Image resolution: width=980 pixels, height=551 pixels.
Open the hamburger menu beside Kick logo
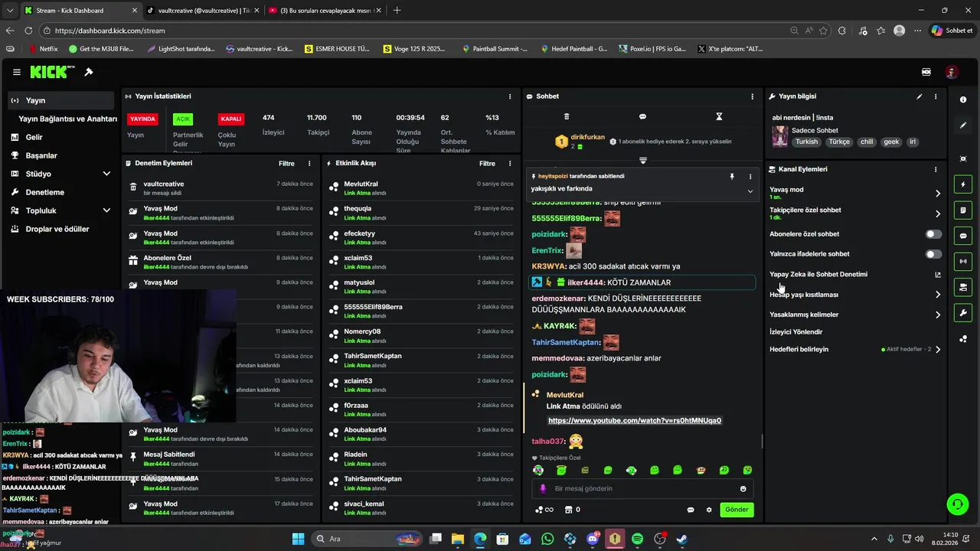(x=17, y=72)
